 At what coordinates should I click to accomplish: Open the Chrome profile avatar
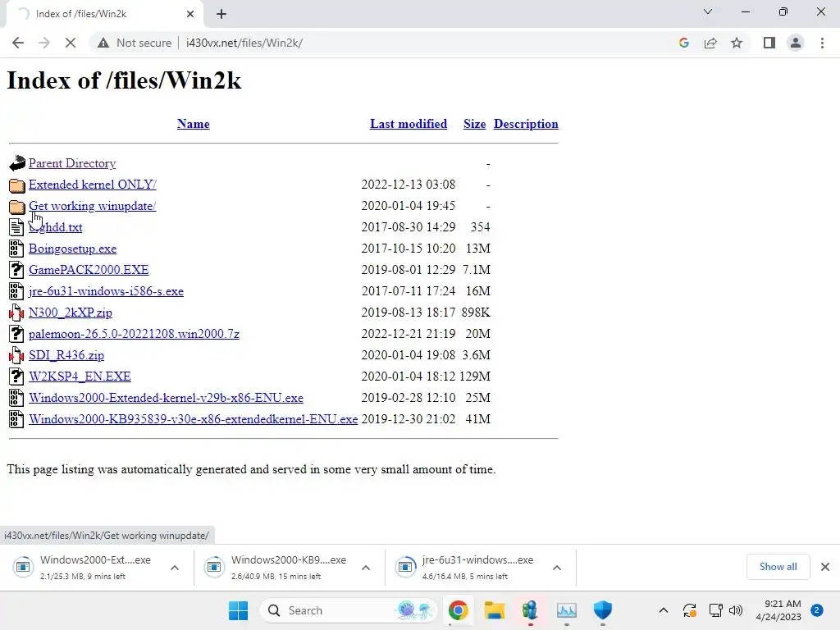coord(796,43)
